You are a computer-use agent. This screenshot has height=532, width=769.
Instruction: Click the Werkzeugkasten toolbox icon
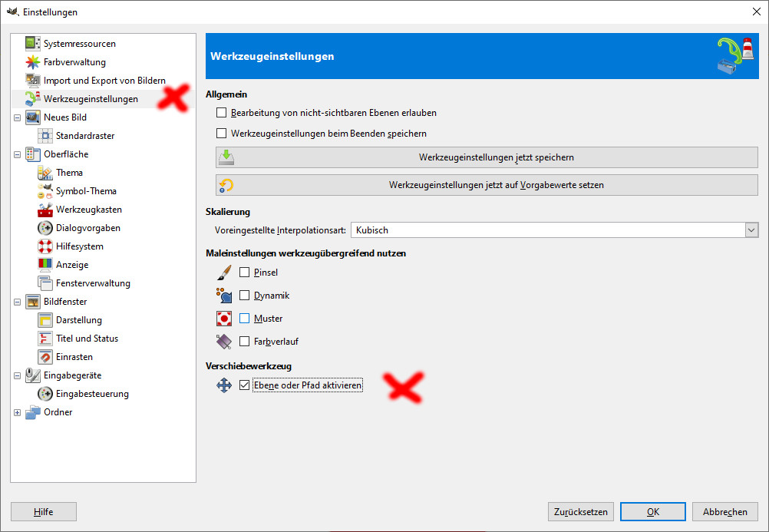(45, 210)
